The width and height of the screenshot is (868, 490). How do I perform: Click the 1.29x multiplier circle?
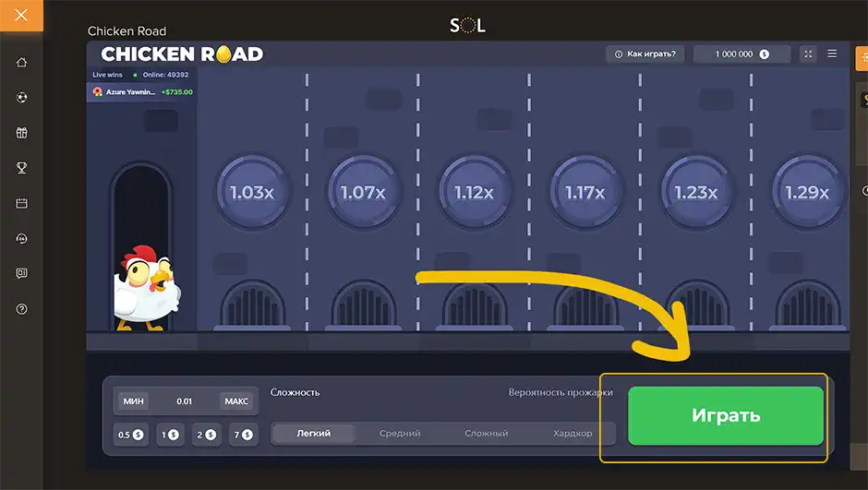pos(807,192)
